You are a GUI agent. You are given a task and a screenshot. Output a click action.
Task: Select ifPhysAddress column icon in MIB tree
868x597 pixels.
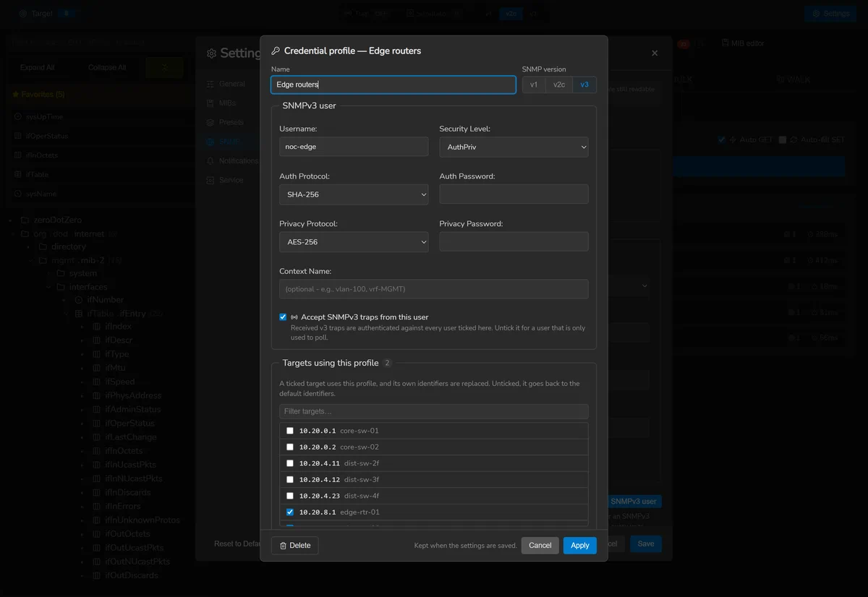click(97, 395)
